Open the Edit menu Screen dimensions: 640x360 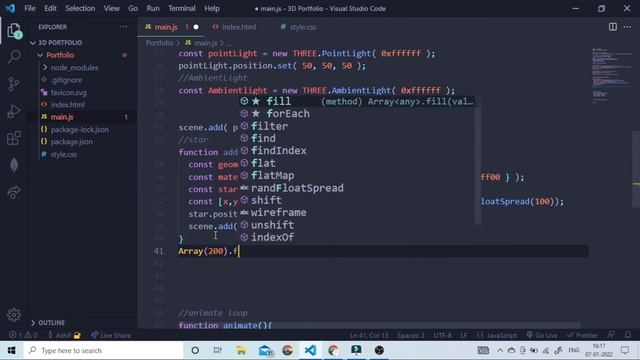[50, 8]
